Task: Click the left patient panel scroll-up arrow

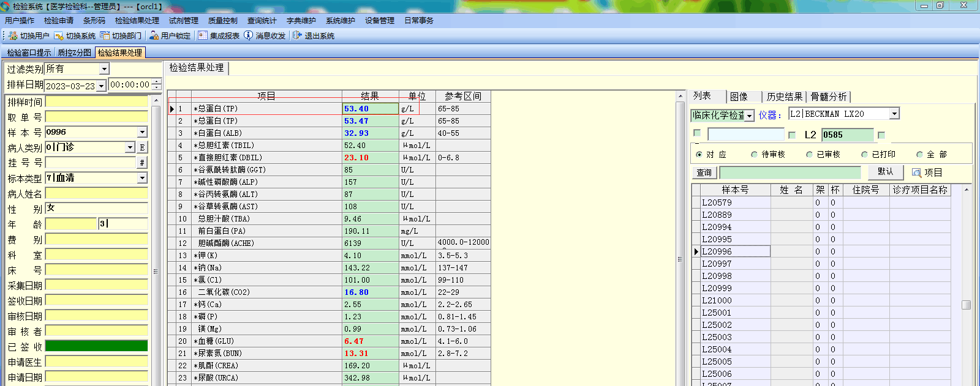Action: pos(156,100)
